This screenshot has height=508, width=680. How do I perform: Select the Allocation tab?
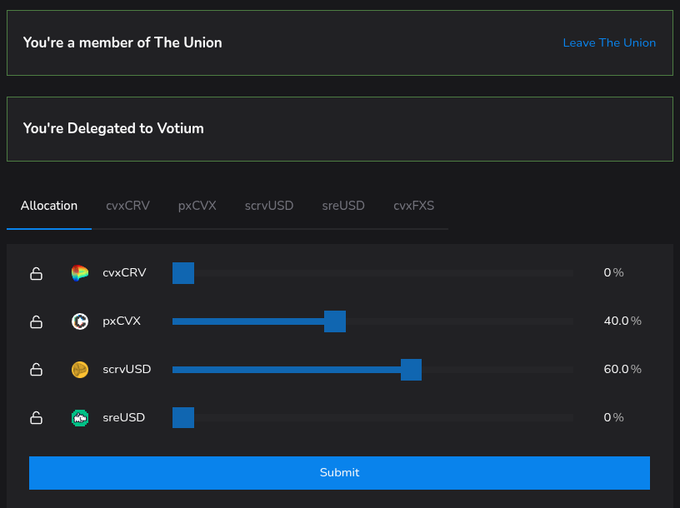pos(49,206)
